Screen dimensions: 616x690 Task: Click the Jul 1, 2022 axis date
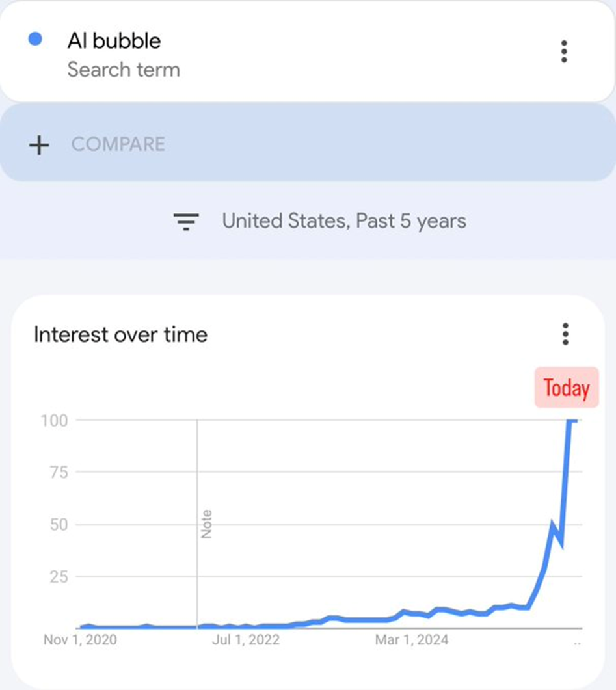pos(246,640)
